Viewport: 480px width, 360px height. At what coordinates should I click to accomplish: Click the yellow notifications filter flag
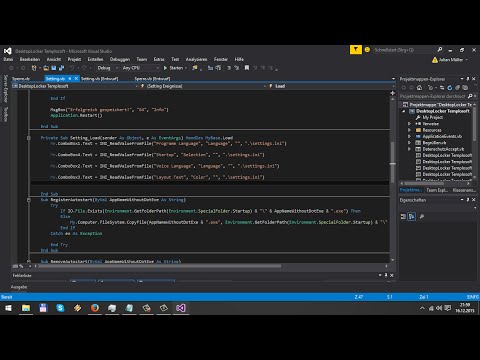point(356,50)
